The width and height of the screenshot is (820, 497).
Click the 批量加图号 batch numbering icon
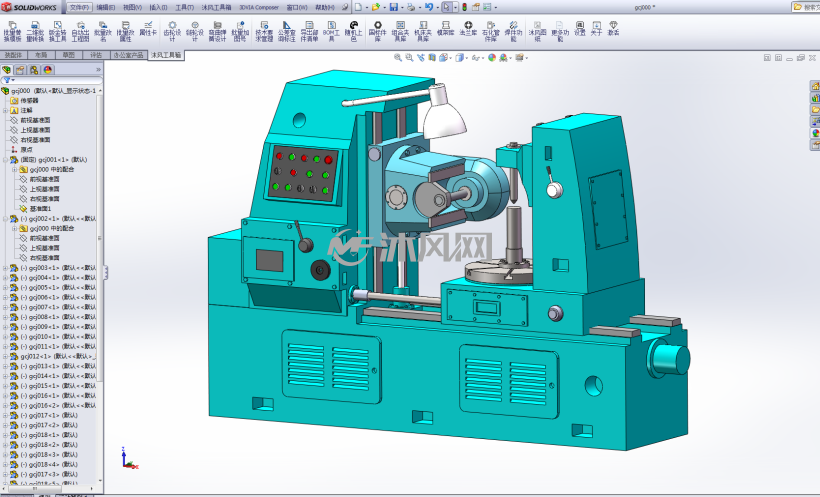click(240, 31)
